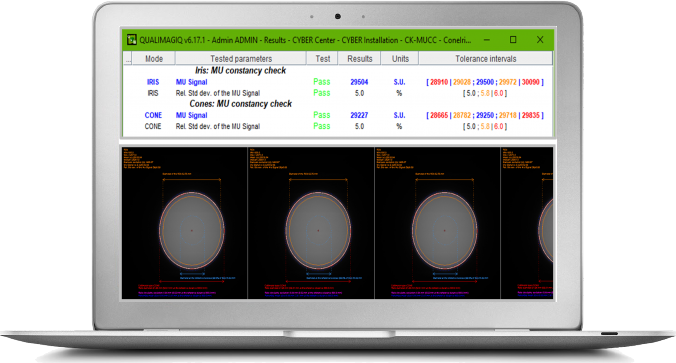Select the IRIS MU Signal row

point(338,82)
